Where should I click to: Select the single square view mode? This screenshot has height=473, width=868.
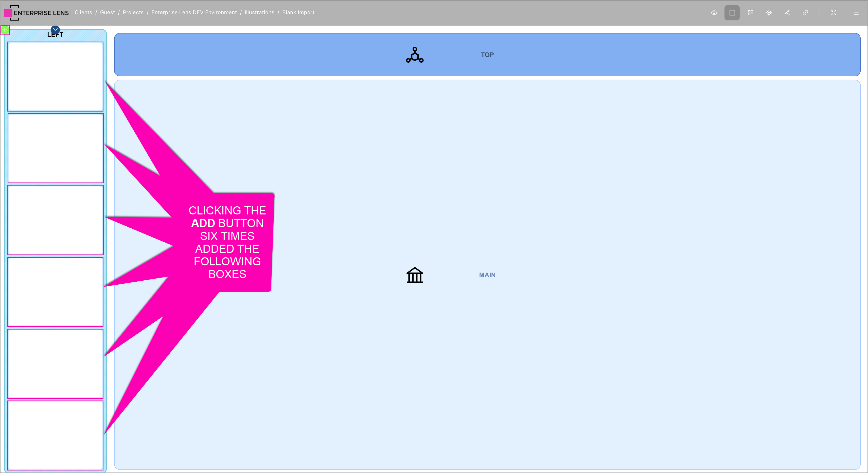point(732,13)
